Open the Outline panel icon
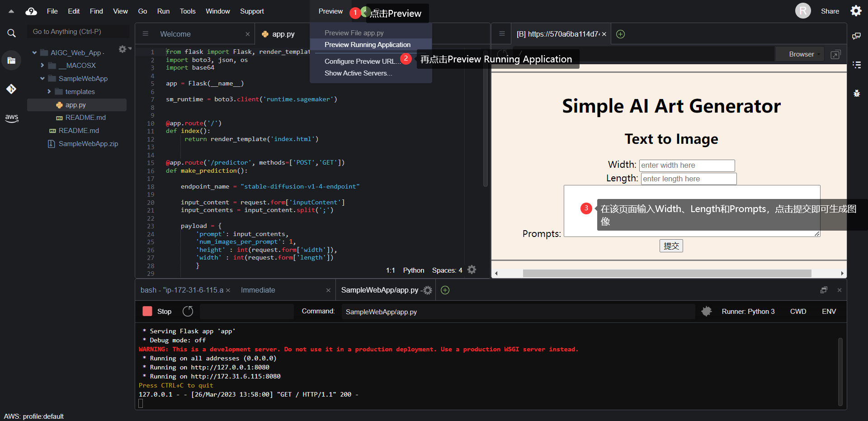This screenshot has height=421, width=868. click(x=856, y=65)
